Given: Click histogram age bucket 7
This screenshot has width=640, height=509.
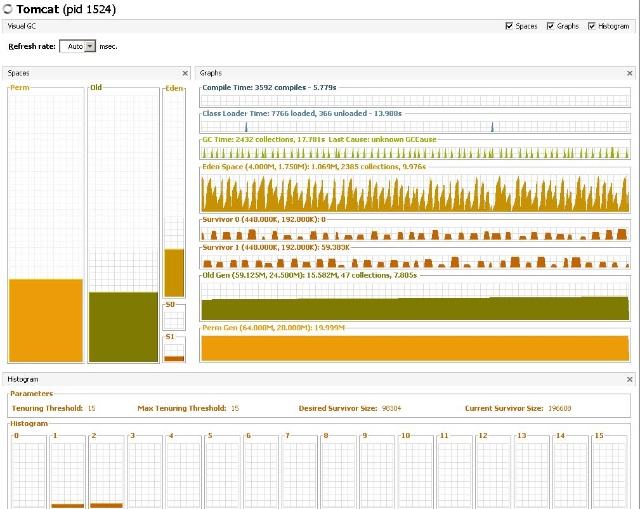Looking at the screenshot, I should [300, 473].
